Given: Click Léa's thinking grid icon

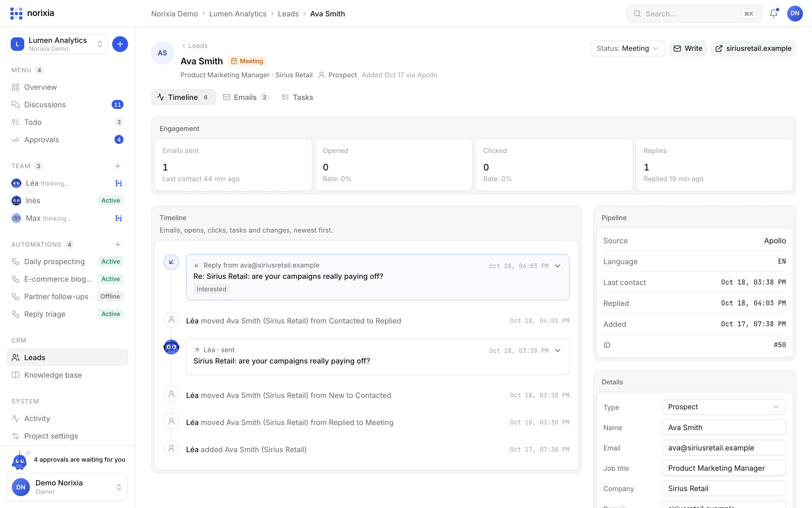Looking at the screenshot, I should 118,183.
